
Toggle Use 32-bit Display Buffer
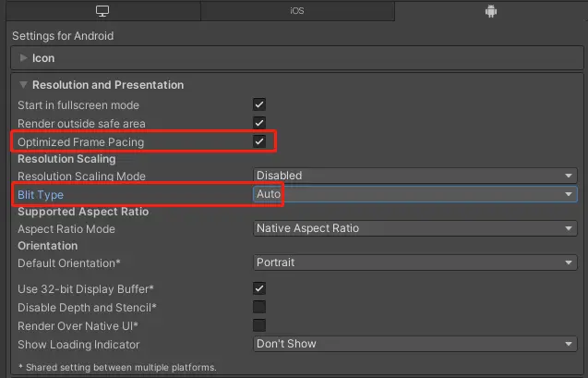click(x=259, y=289)
